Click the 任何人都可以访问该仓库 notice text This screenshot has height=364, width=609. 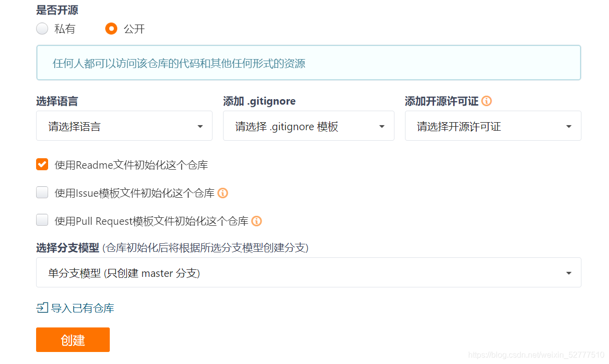click(x=179, y=64)
